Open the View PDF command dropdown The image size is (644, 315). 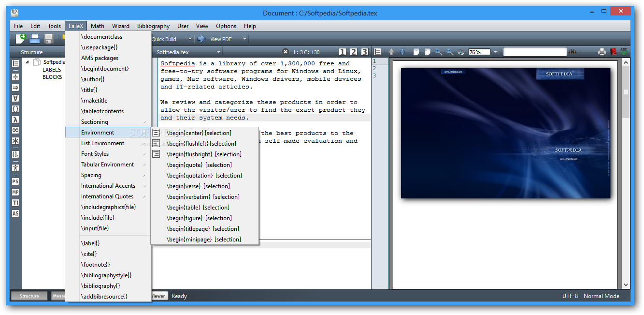pos(244,39)
